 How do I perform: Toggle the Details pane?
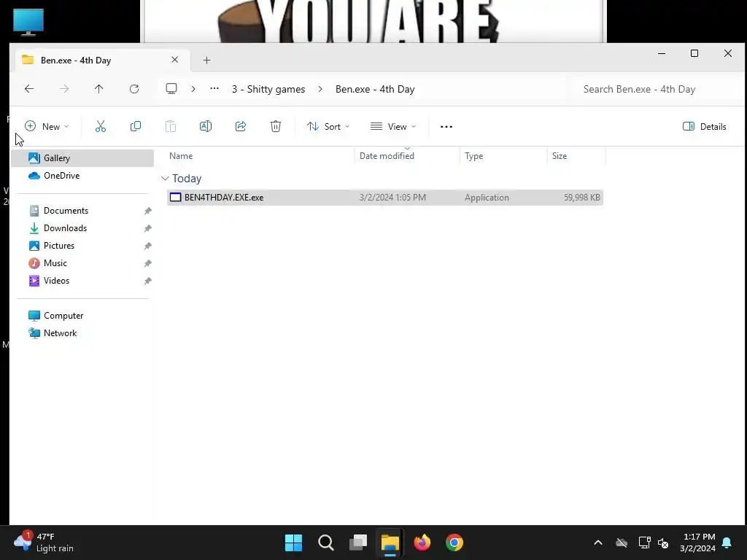click(x=705, y=127)
